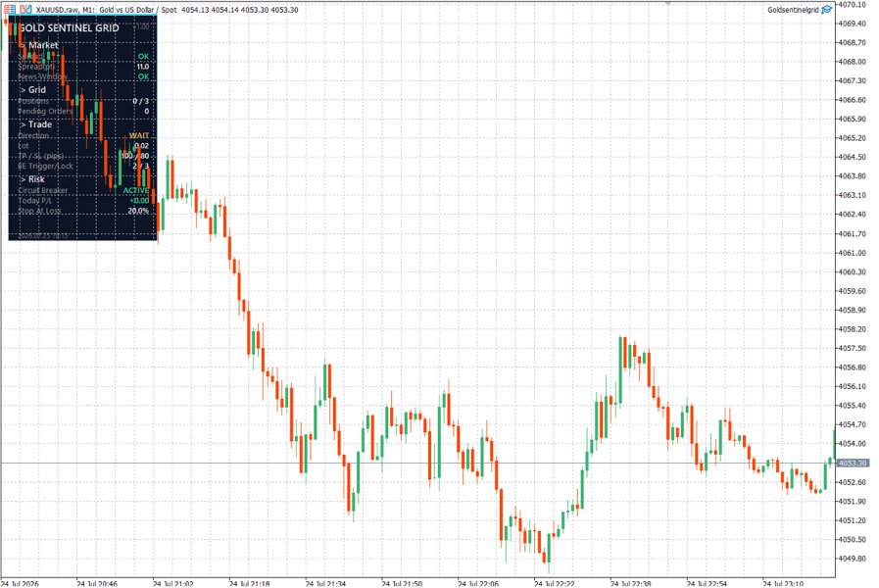Click the 24 Jul 21:34 time axis label

click(325, 583)
